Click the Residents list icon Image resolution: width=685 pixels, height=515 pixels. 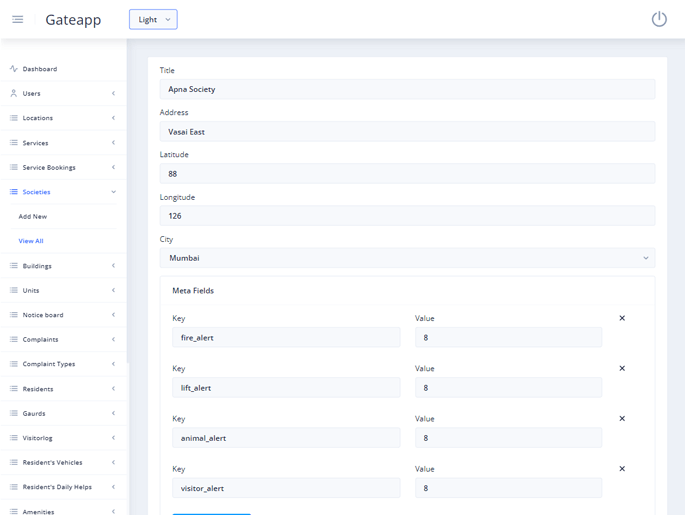pos(14,388)
